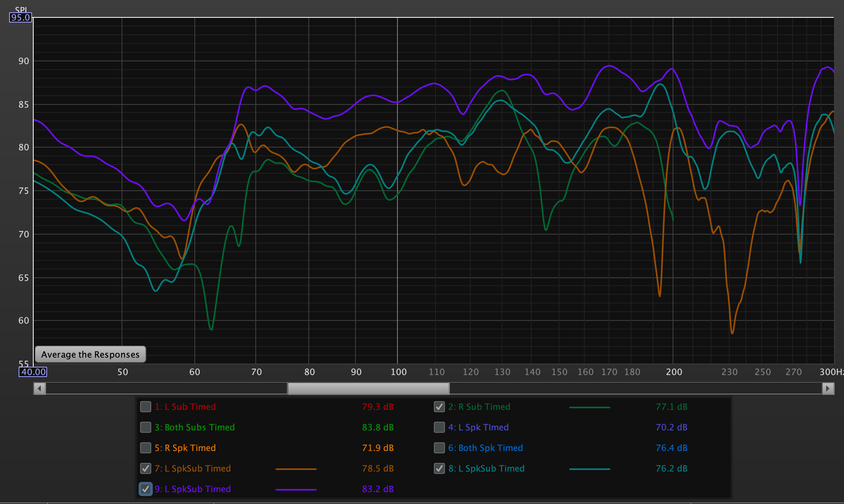Viewport: 844px width, 504px height.
Task: Select the 83.2 dB value of trace 9
Action: coord(378,489)
